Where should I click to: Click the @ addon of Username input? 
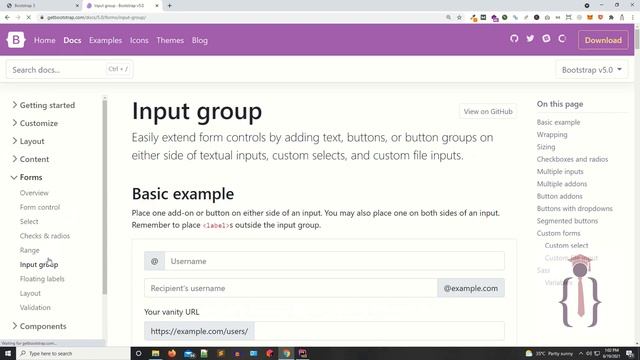[154, 261]
